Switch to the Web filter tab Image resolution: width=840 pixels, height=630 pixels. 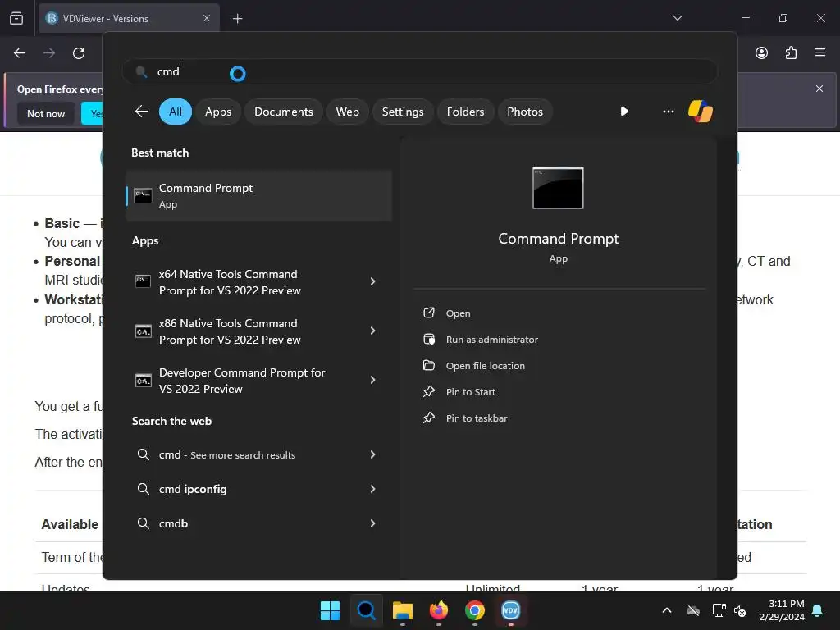347,112
